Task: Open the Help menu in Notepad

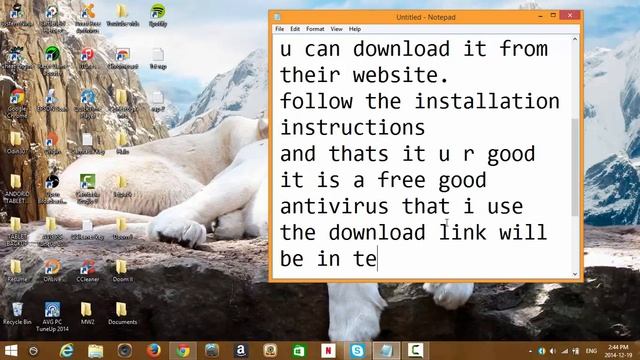Action: click(355, 29)
